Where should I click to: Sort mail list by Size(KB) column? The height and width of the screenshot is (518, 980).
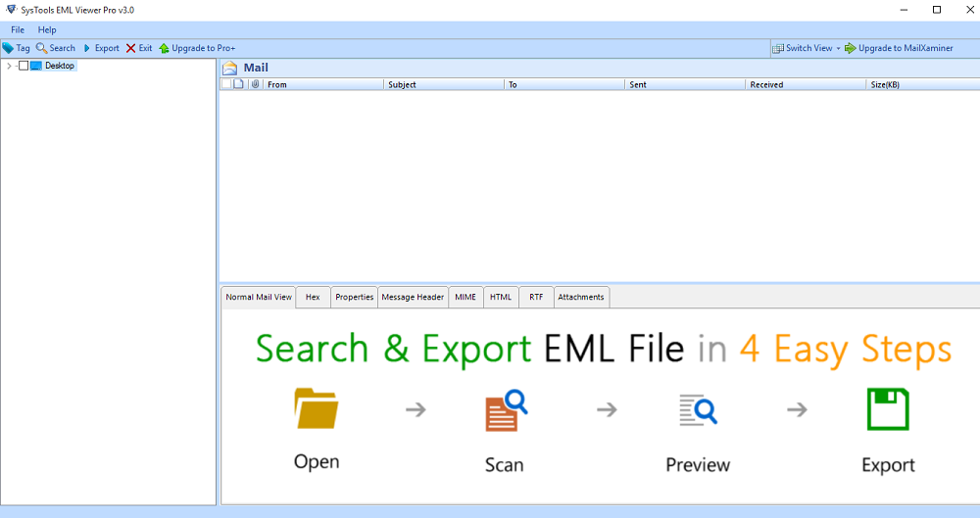click(x=923, y=84)
